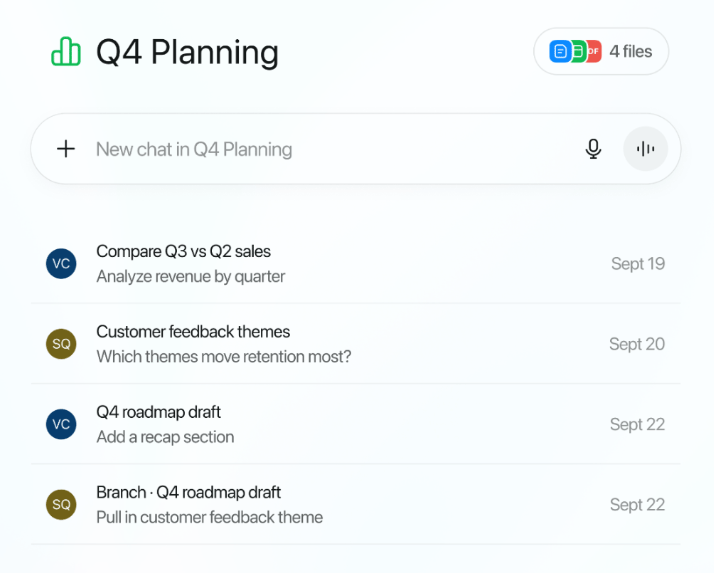Click the Sept 19 date label
This screenshot has height=573, width=714.
(638, 264)
